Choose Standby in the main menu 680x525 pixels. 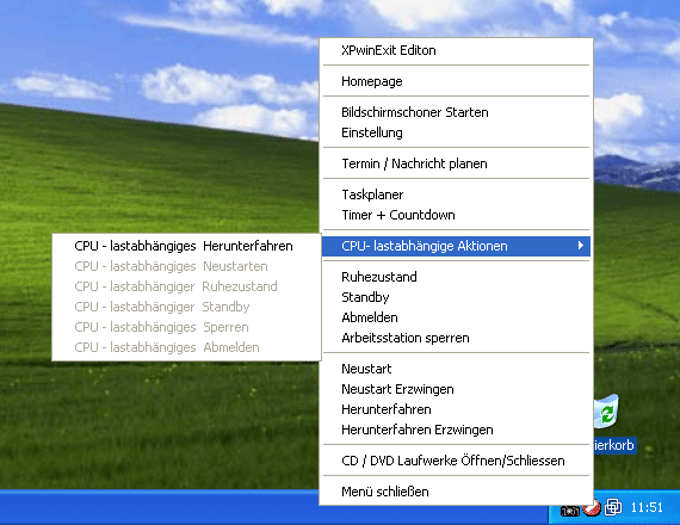[x=456, y=297]
